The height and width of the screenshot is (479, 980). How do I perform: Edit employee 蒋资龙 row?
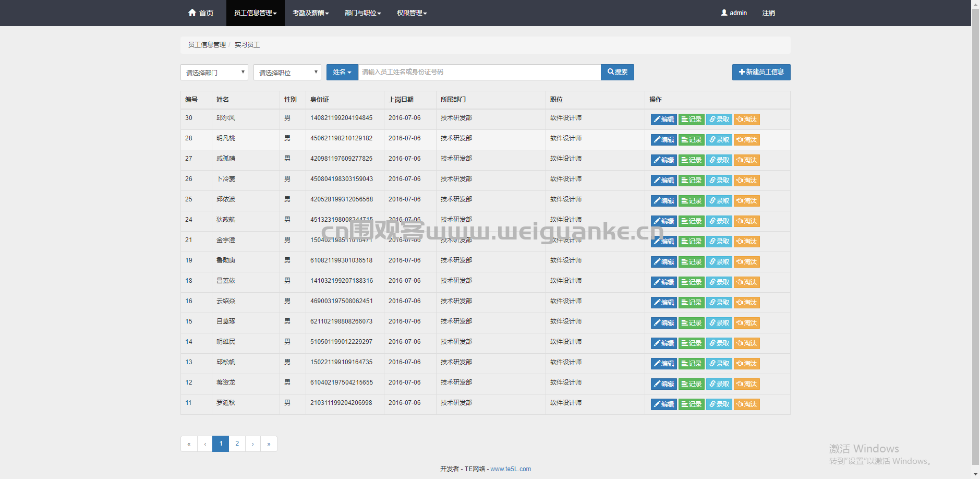[664, 384]
